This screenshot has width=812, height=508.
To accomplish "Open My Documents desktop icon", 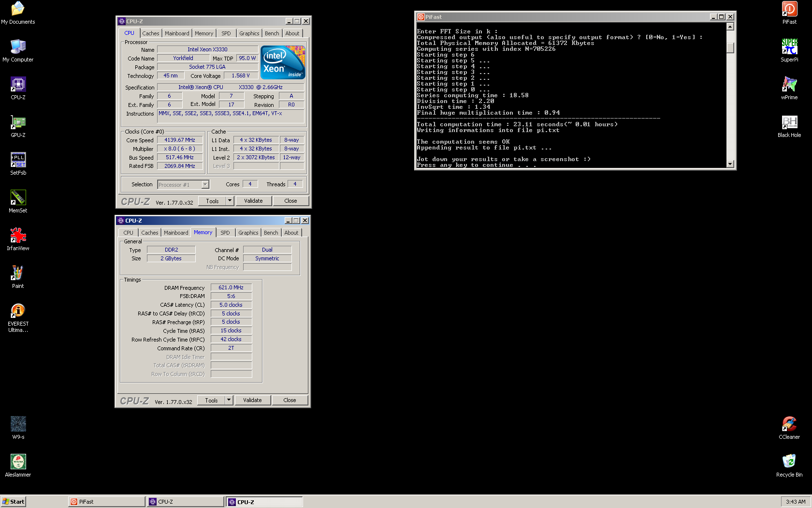I will (x=18, y=13).
